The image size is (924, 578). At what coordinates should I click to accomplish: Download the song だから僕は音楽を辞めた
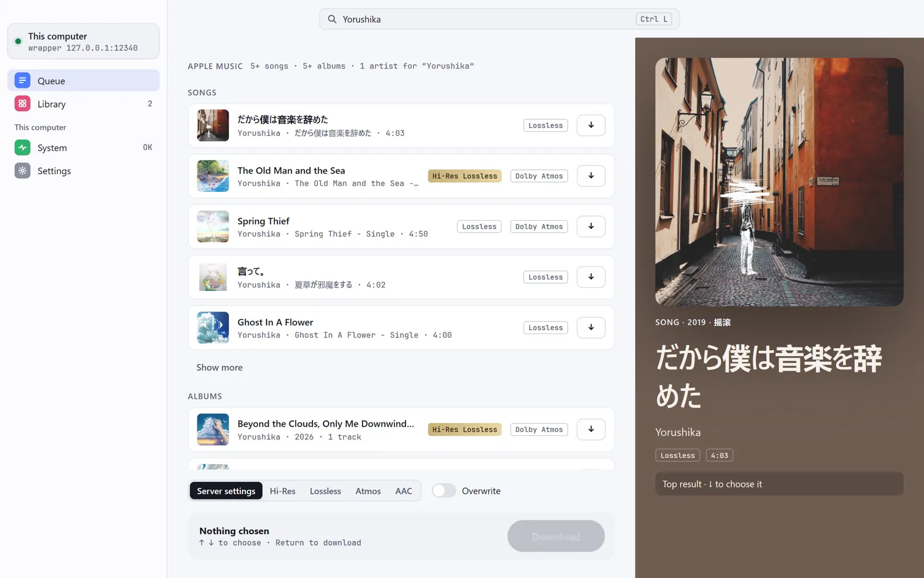point(591,125)
